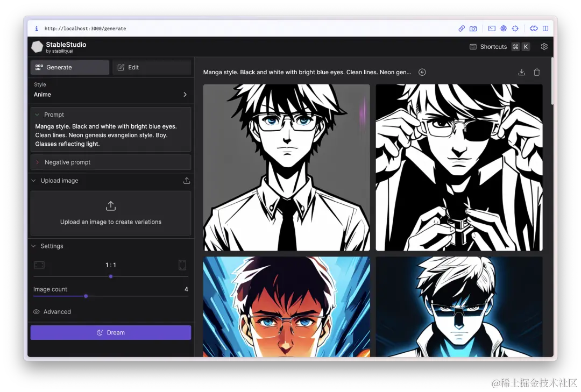The width and height of the screenshot is (581, 392).
Task: Click the Image count value 4
Action: (x=186, y=289)
